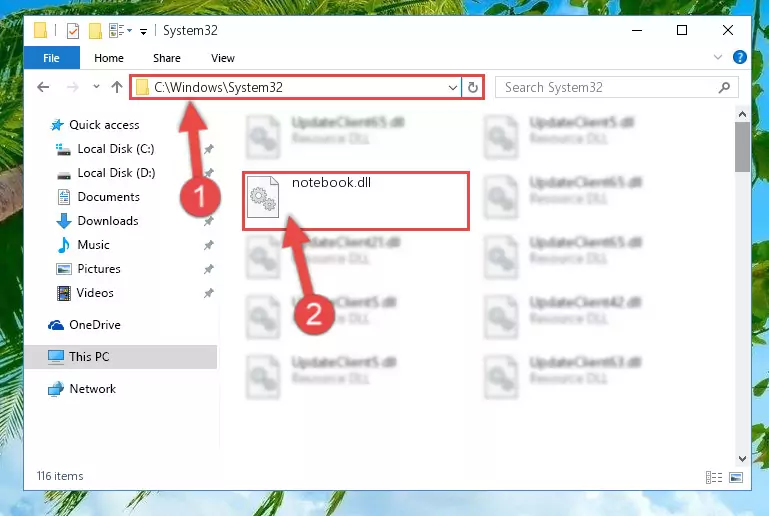Close the System32 window
This screenshot has width=769, height=516.
[728, 30]
